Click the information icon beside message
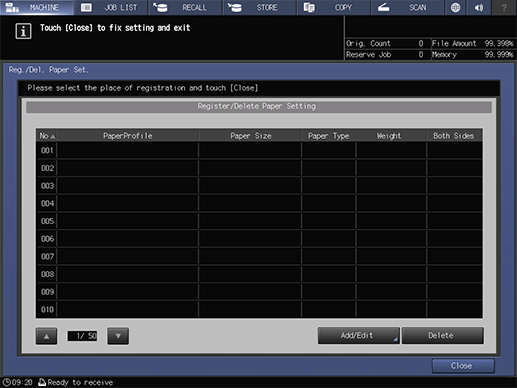Viewport: 517px width, 388px height. [23, 31]
